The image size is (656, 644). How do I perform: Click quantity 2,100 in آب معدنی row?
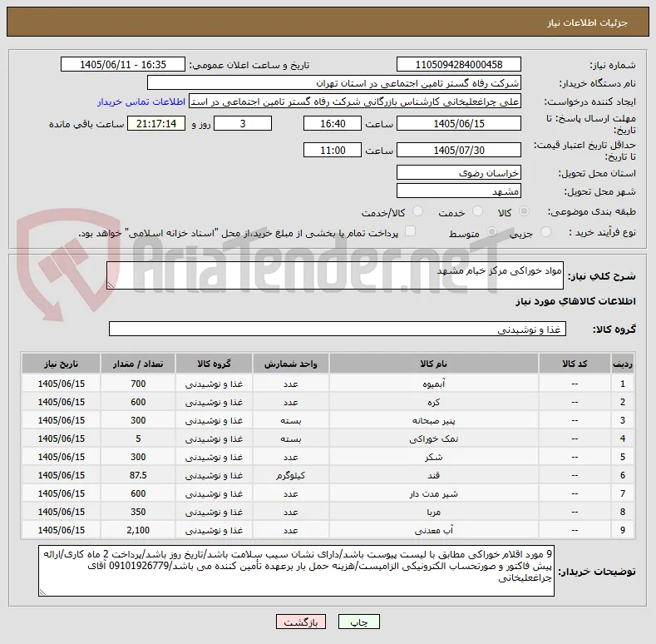[138, 530]
